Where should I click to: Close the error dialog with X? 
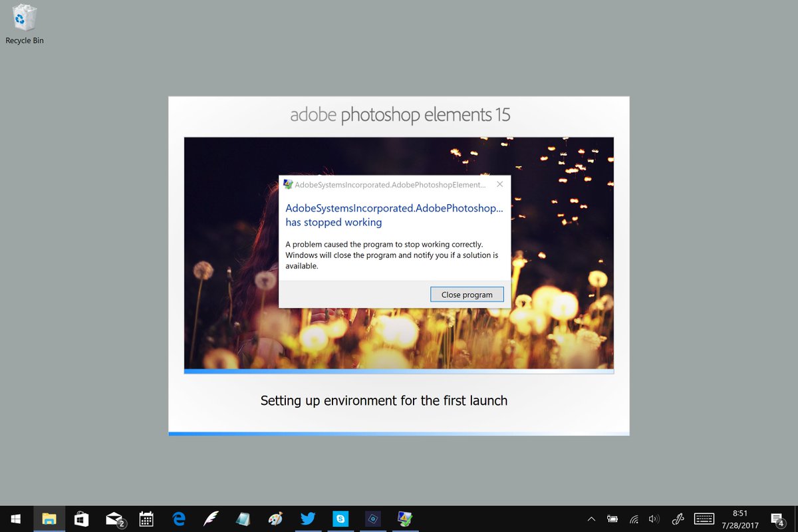(499, 184)
